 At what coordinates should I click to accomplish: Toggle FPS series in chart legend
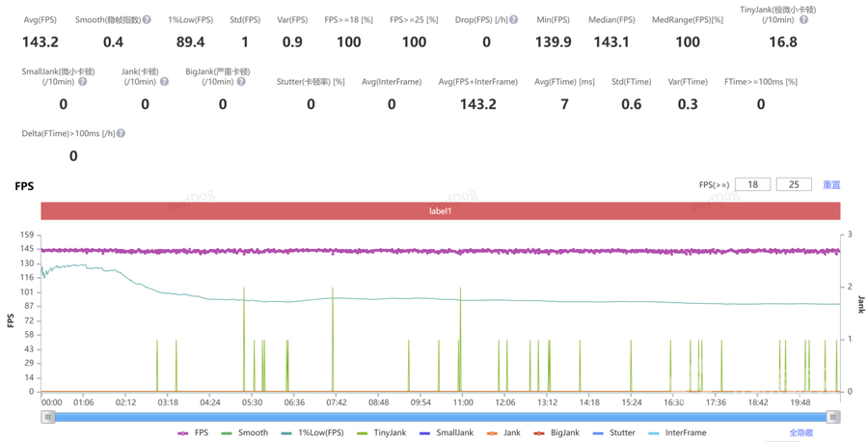pos(193,432)
